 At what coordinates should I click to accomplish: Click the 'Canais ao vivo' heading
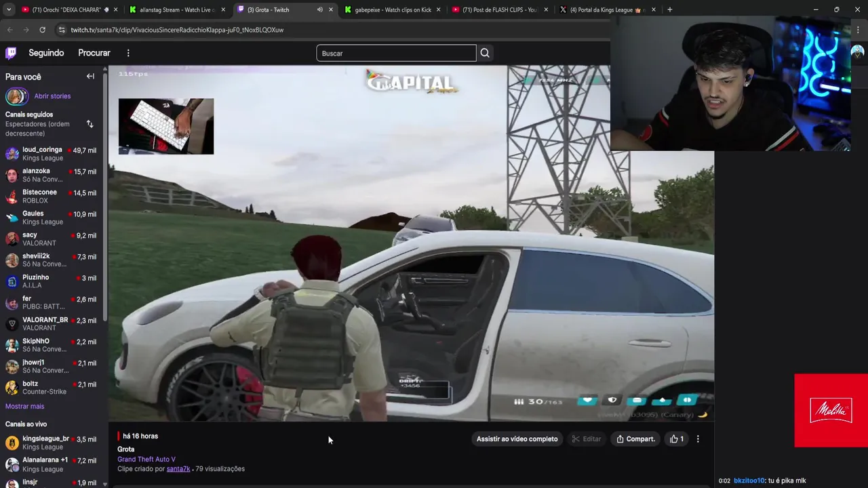26,424
